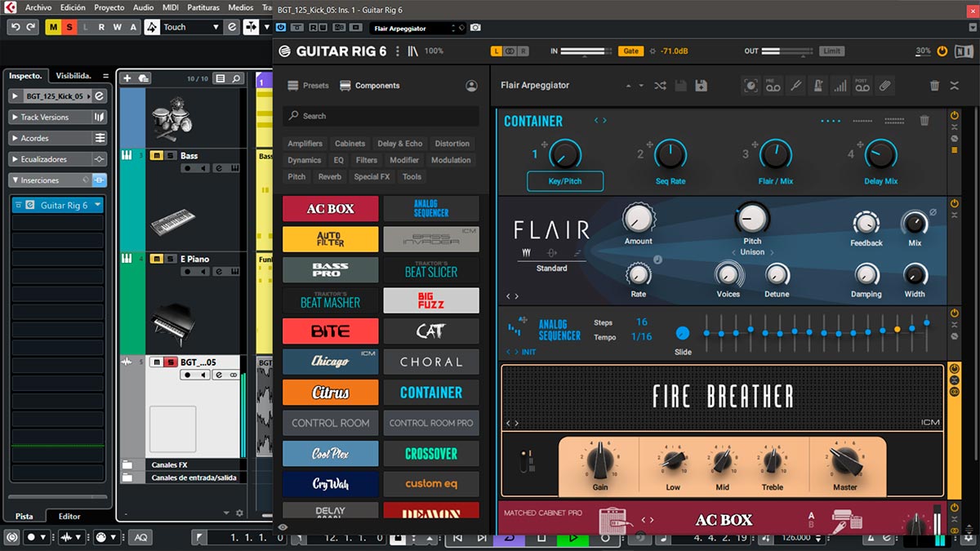The height and width of the screenshot is (551, 980).
Task: Click the Cubase transport play button
Action: pyautogui.click(x=572, y=537)
